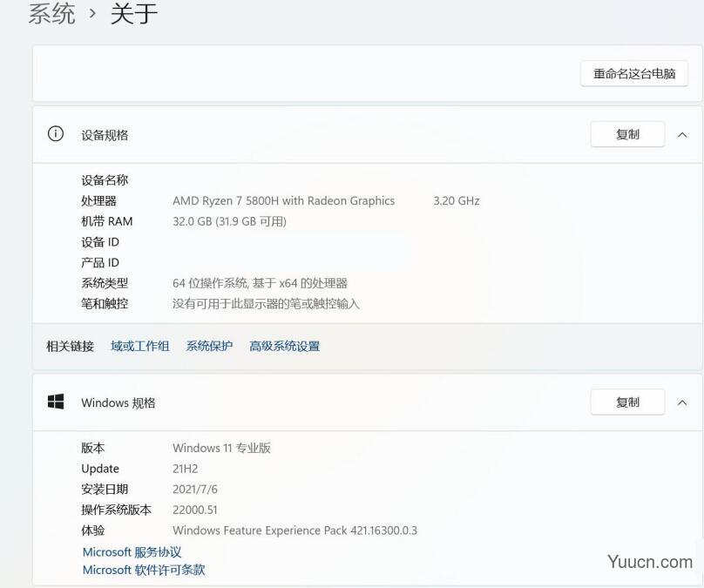Click the Update label
Screen dimensions: 704x588
[100, 469]
